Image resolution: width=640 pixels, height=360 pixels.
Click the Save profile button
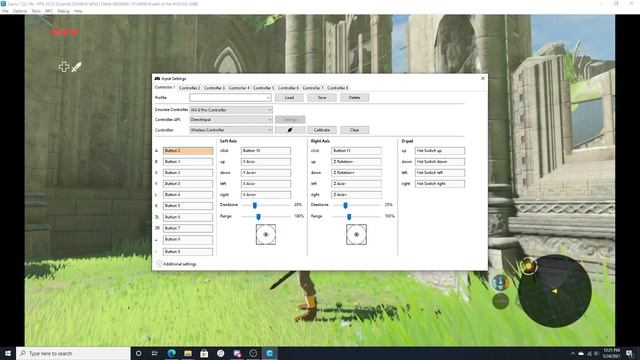point(322,98)
